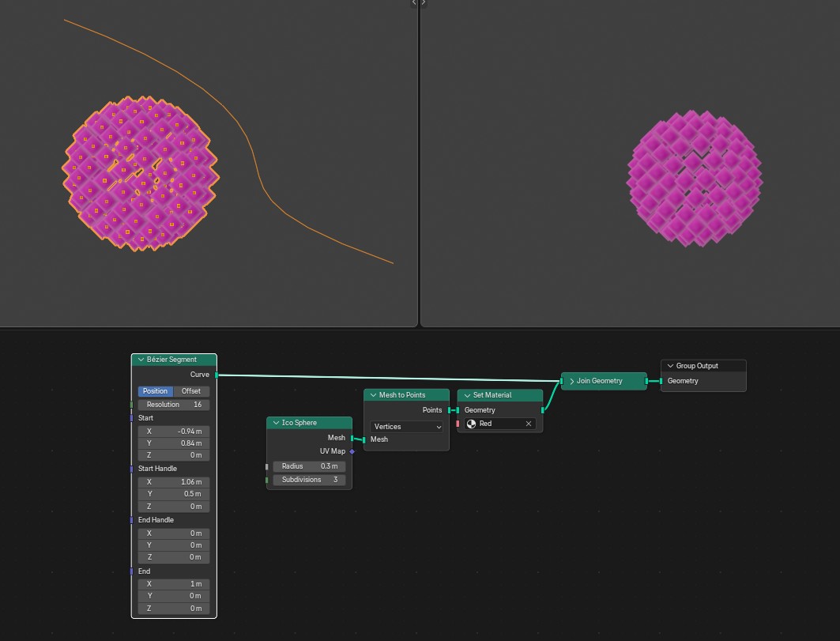The image size is (840, 641).
Task: Select the Ico Sphere node by its title
Action: pos(299,423)
